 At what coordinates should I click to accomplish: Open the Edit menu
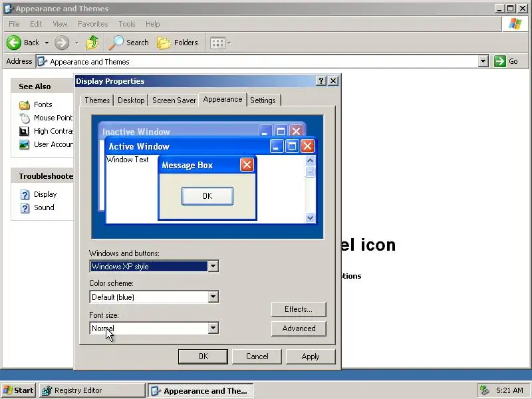[x=36, y=24]
